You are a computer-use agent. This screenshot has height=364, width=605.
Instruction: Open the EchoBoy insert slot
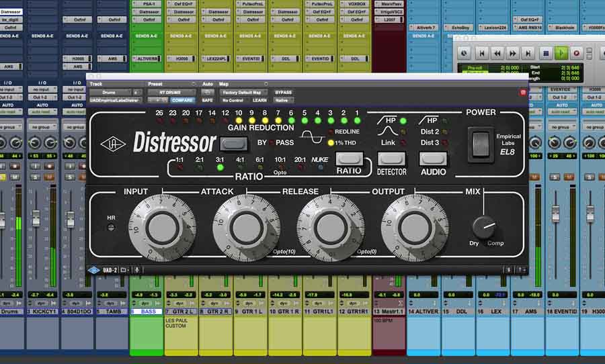point(458,28)
